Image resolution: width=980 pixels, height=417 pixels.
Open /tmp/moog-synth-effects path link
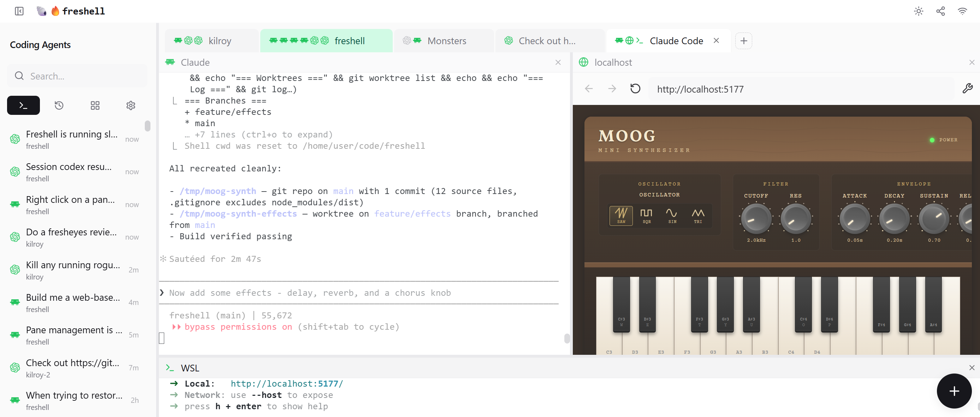pyautogui.click(x=238, y=214)
